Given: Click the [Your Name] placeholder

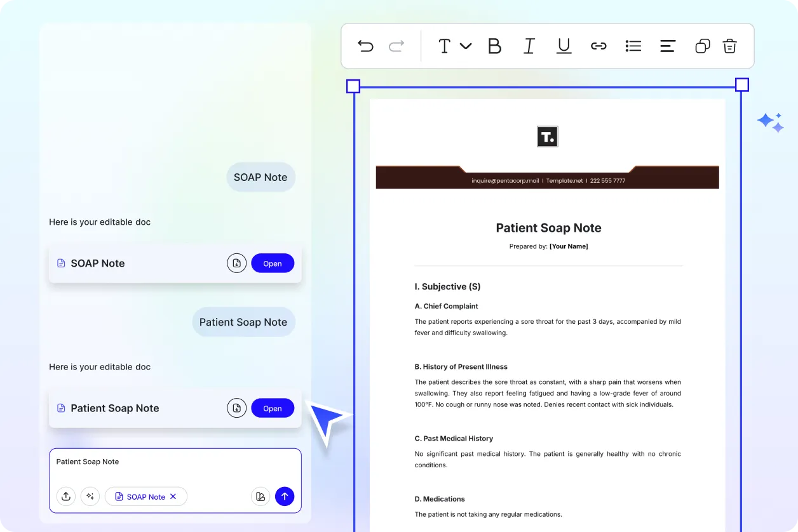Looking at the screenshot, I should pos(569,246).
